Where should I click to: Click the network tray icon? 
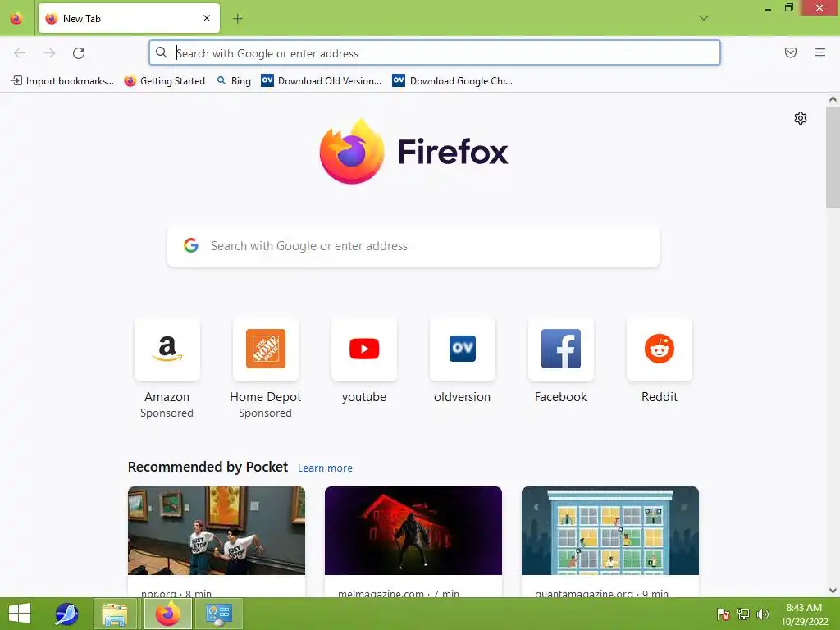(x=743, y=614)
